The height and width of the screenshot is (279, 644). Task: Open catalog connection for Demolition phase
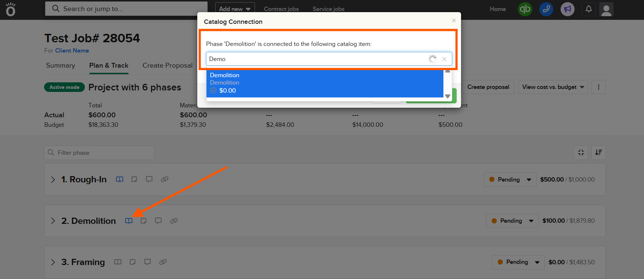[x=129, y=221]
